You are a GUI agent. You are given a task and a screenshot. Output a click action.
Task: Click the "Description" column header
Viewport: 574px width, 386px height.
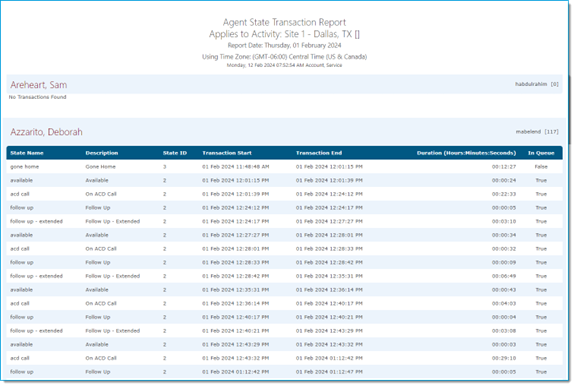[102, 153]
